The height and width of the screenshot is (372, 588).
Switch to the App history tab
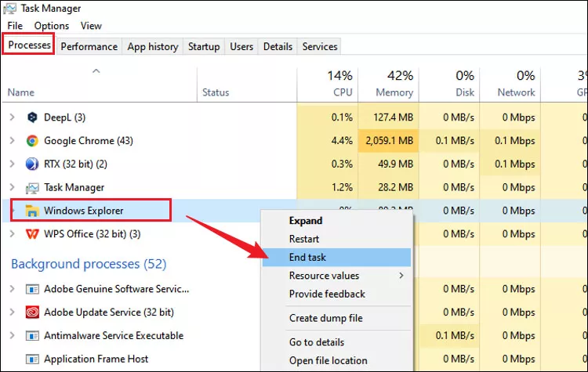click(x=153, y=46)
